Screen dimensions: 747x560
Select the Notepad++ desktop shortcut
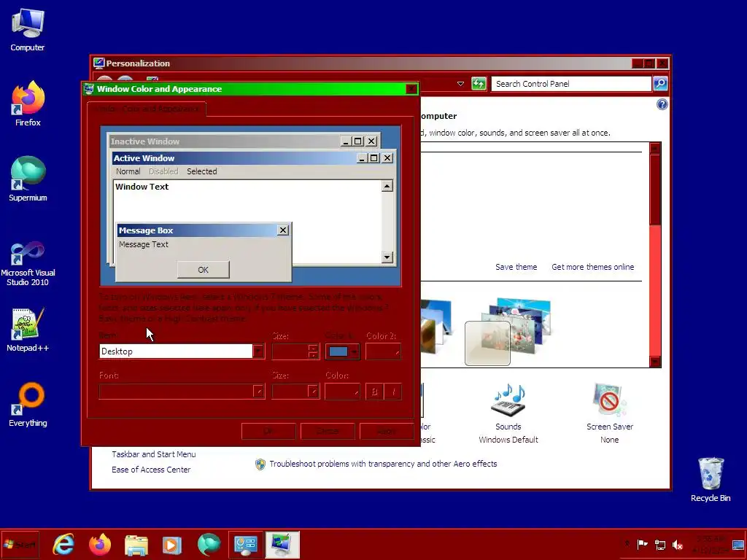pyautogui.click(x=28, y=330)
